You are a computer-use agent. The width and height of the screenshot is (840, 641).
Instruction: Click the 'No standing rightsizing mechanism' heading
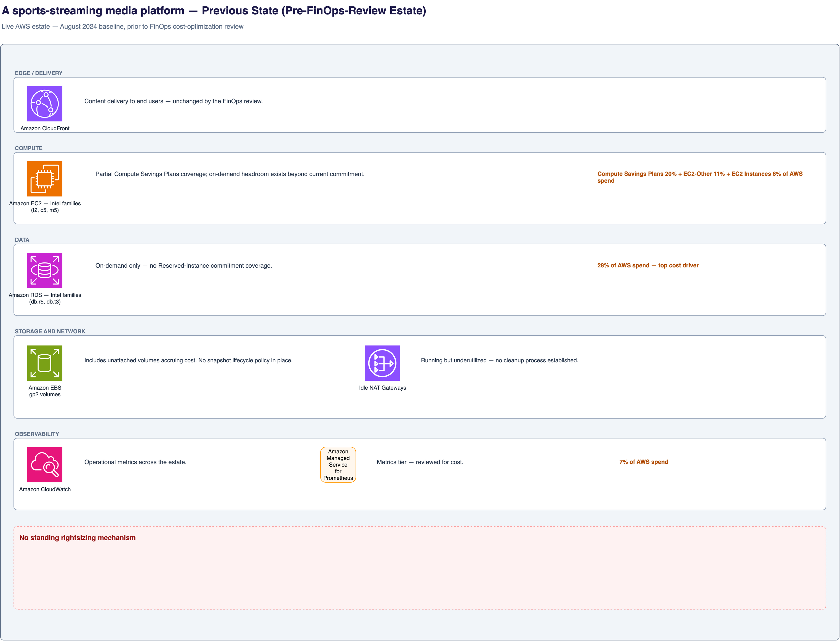click(x=78, y=538)
